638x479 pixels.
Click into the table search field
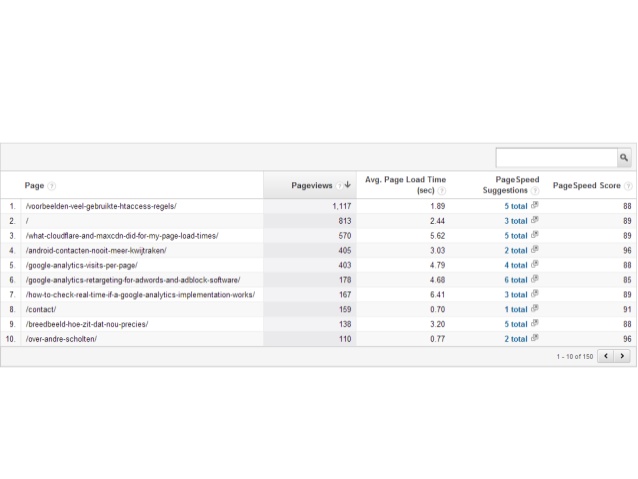click(556, 158)
